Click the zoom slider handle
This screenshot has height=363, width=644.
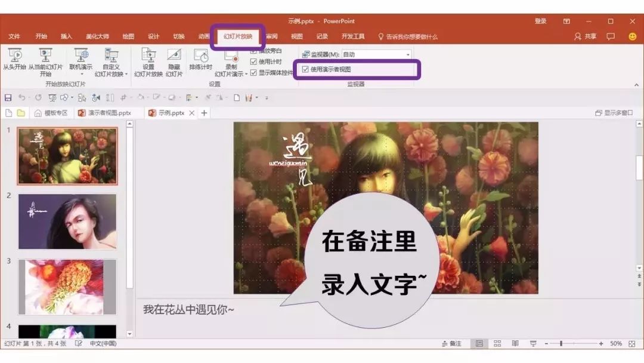[561, 344]
